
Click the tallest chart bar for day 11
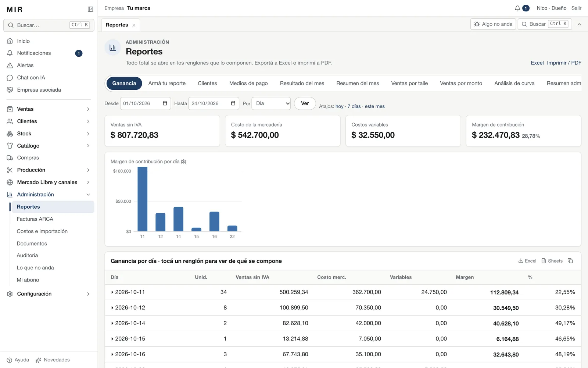point(143,199)
